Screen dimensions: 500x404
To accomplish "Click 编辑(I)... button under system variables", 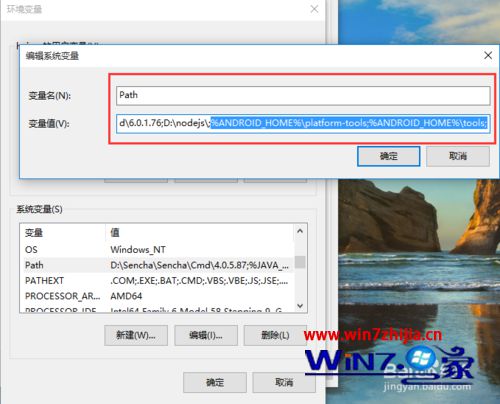I will (x=206, y=335).
